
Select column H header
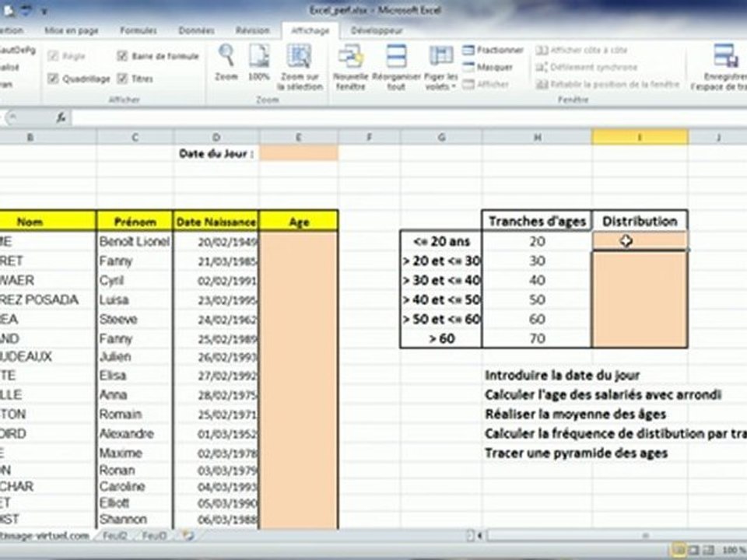pos(537,137)
